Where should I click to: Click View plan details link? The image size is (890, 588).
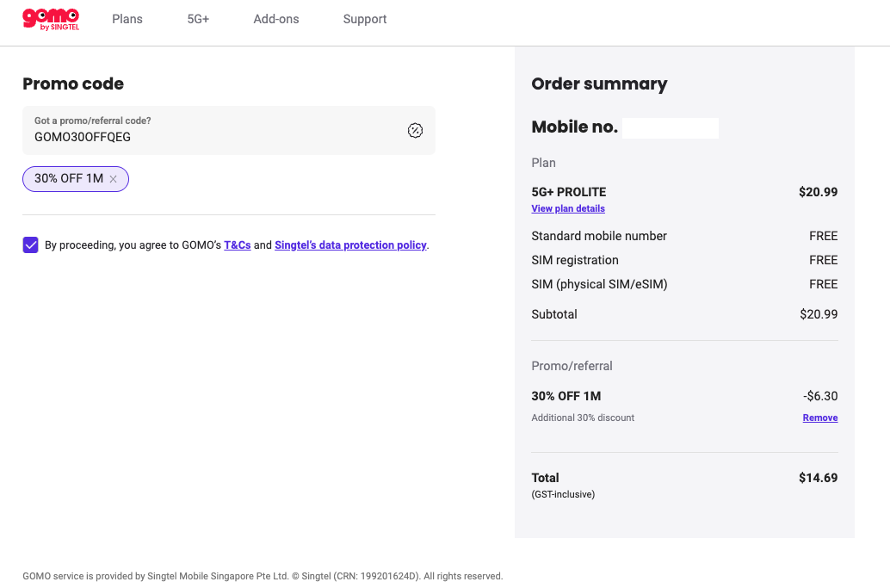click(568, 208)
